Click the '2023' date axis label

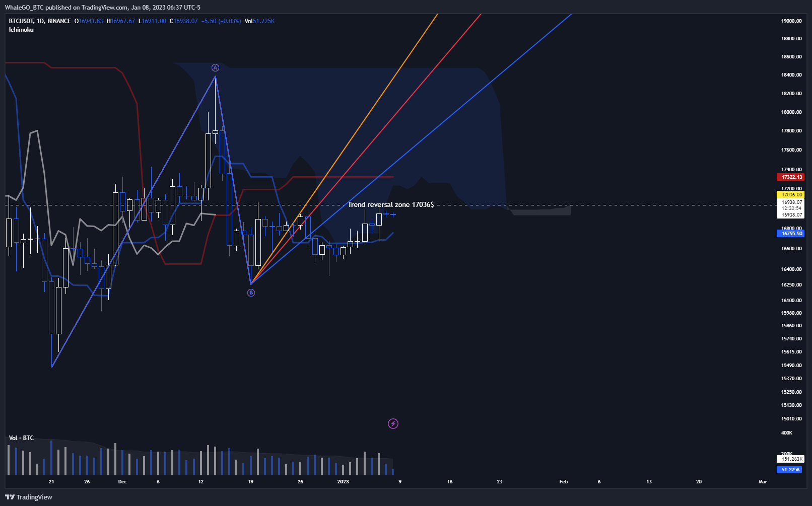pyautogui.click(x=343, y=482)
